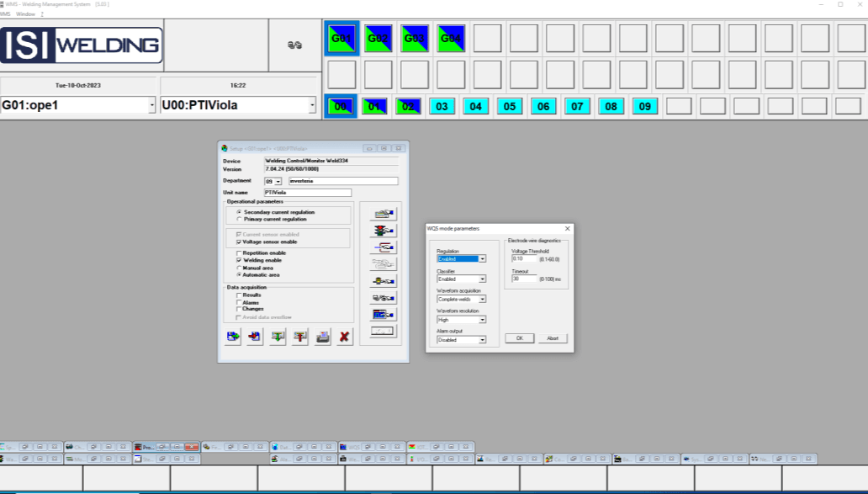
Task: Click the Unit name text field
Action: [x=307, y=193]
